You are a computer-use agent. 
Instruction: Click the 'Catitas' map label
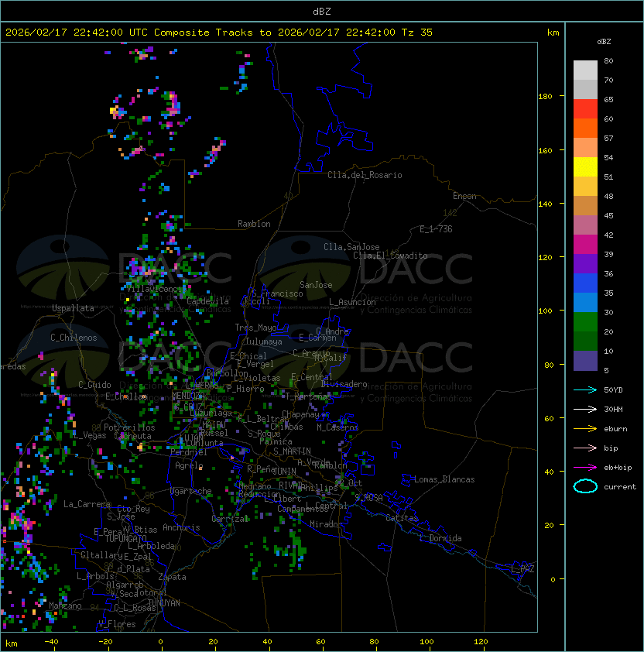pyautogui.click(x=402, y=518)
